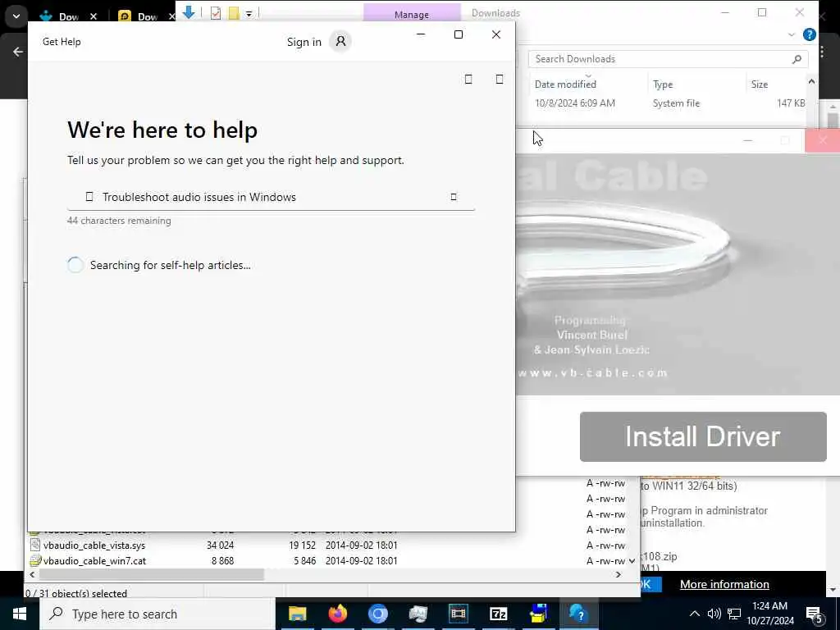The image size is (840, 630).
Task: Sort by the Date modified column header
Action: click(x=565, y=84)
